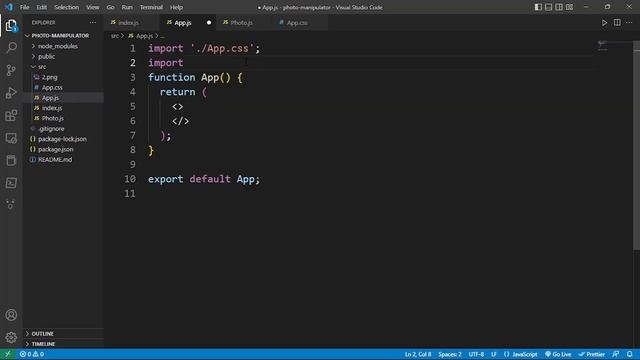
Task: Open the View menu
Action: [x=93, y=7]
